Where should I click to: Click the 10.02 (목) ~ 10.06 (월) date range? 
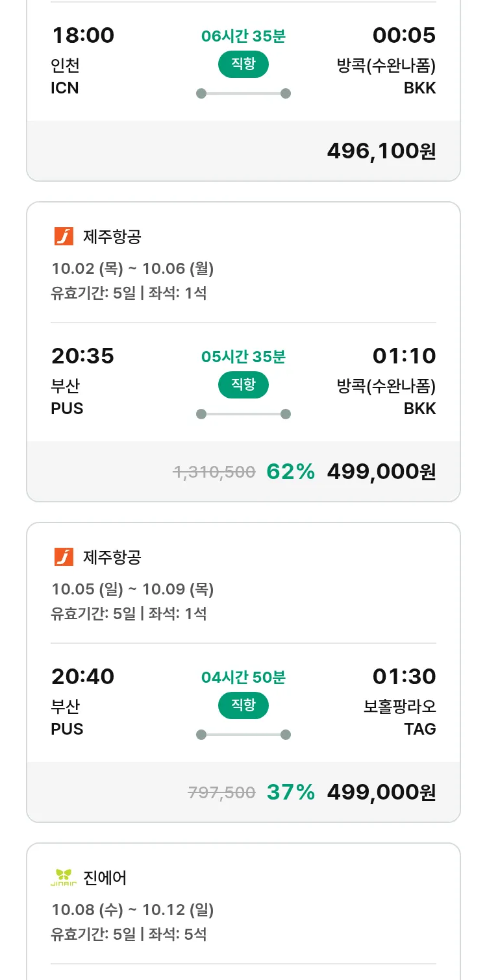(x=132, y=268)
